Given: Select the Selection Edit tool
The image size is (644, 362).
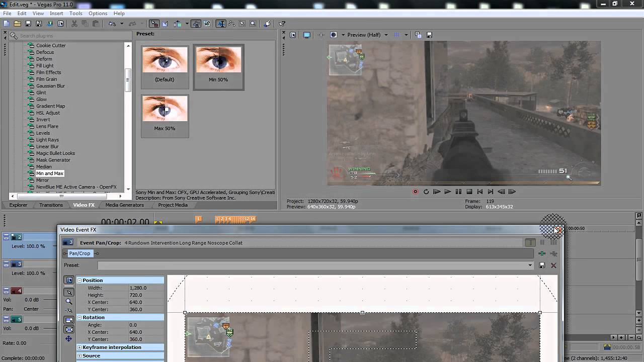Looking at the screenshot, I should click(242, 24).
